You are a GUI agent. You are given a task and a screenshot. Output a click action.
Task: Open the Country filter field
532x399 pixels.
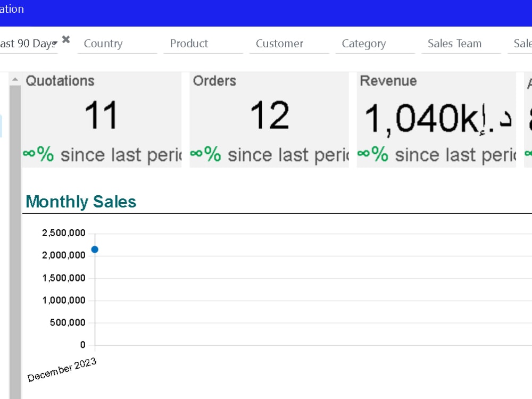[x=117, y=44]
